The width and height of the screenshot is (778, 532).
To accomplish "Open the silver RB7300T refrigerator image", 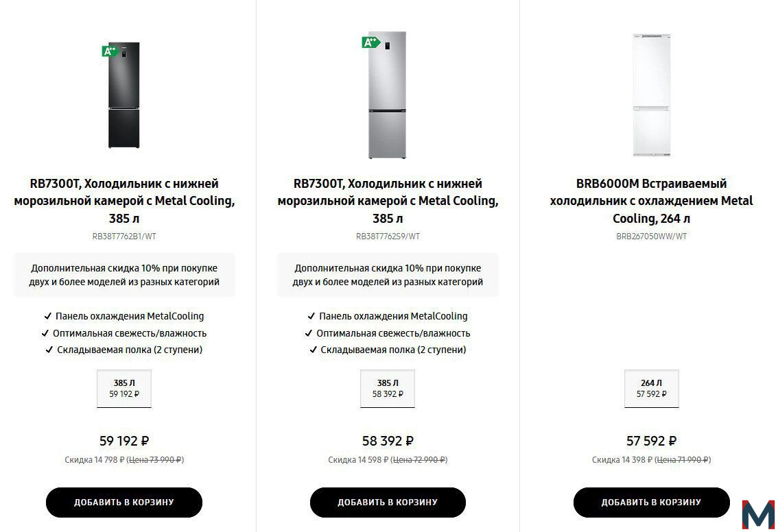I will tap(387, 95).
